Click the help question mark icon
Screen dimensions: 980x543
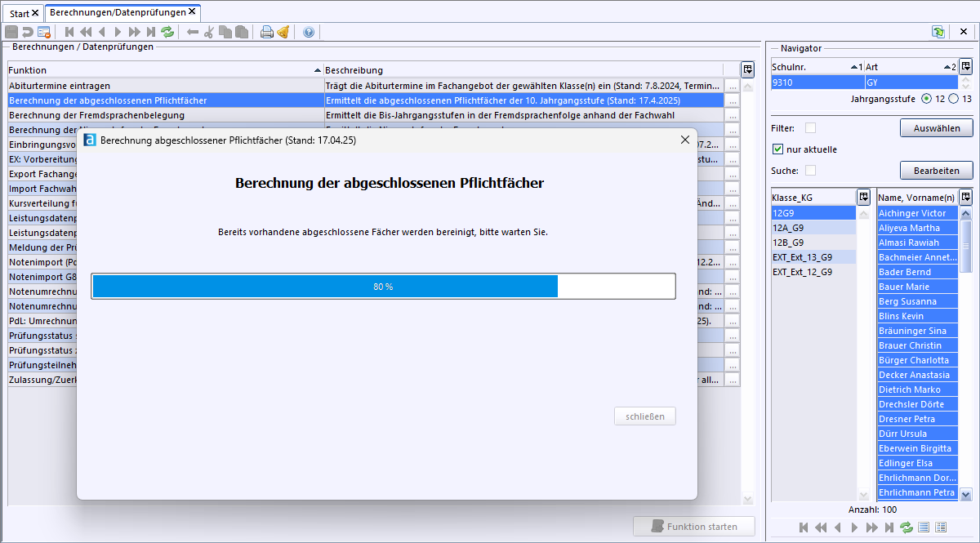click(309, 32)
